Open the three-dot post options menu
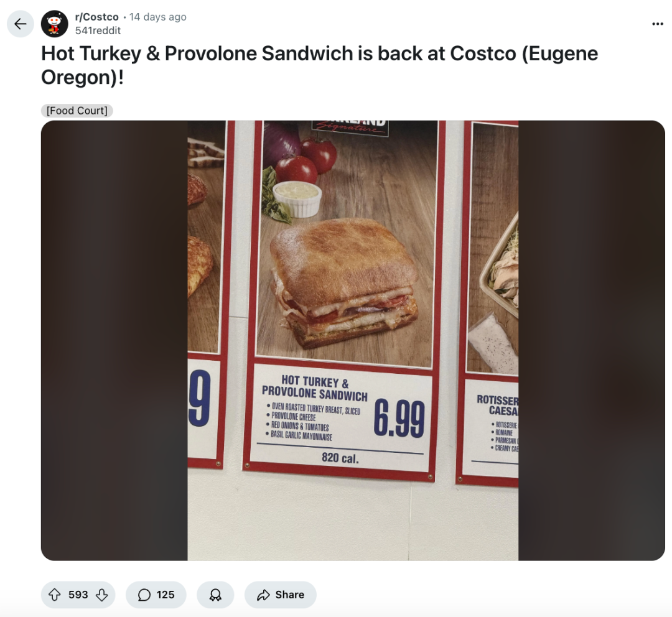 tap(658, 24)
